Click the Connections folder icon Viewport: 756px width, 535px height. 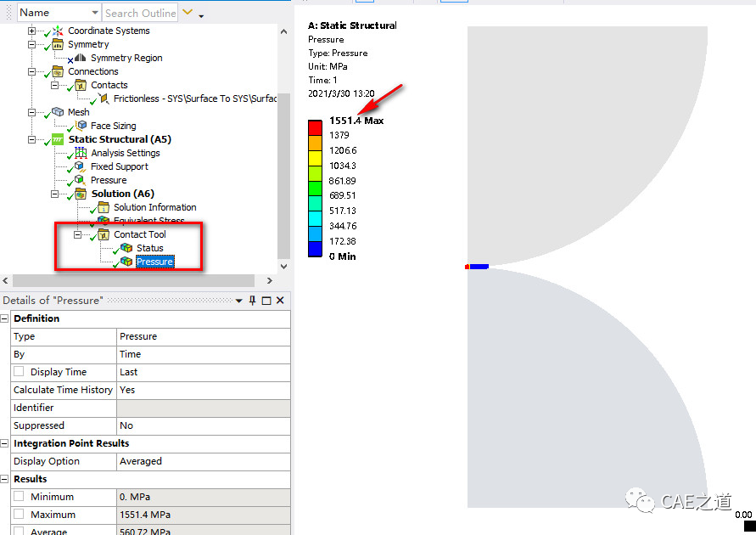58,72
